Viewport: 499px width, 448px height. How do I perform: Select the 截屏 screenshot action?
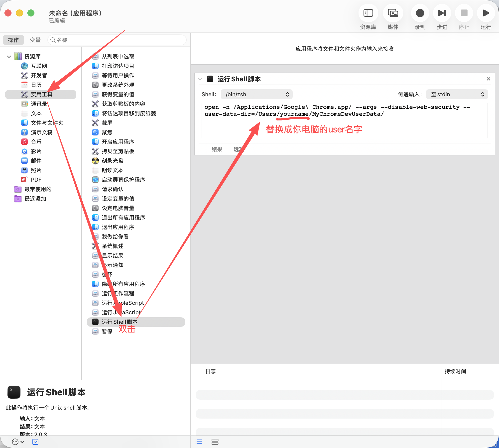point(107,123)
